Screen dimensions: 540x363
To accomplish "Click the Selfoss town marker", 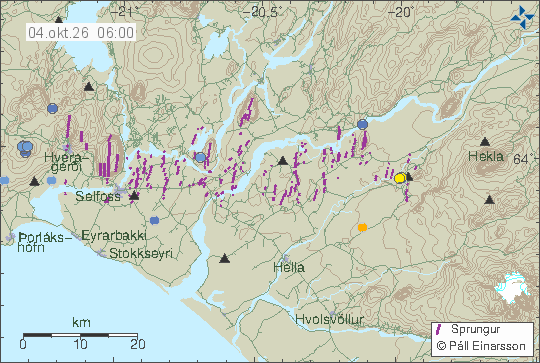I will pyautogui.click(x=121, y=190).
